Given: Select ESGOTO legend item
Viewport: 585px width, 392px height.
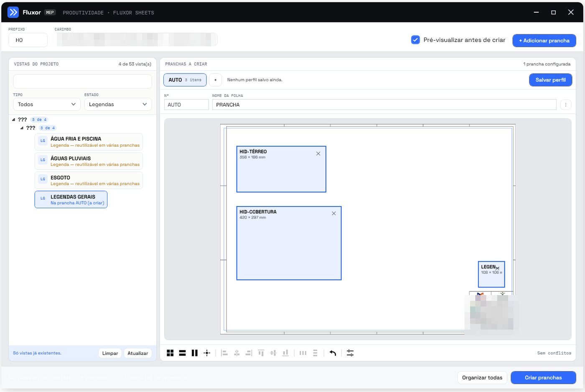Looking at the screenshot, I should click(89, 181).
